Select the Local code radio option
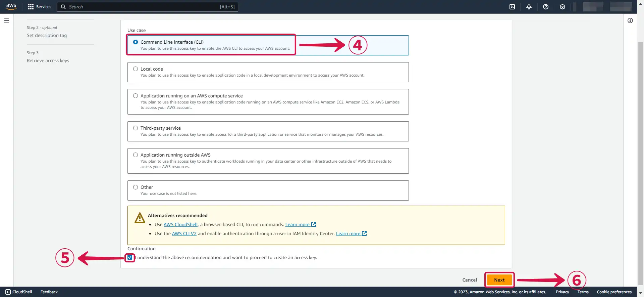The width and height of the screenshot is (644, 297). (136, 69)
